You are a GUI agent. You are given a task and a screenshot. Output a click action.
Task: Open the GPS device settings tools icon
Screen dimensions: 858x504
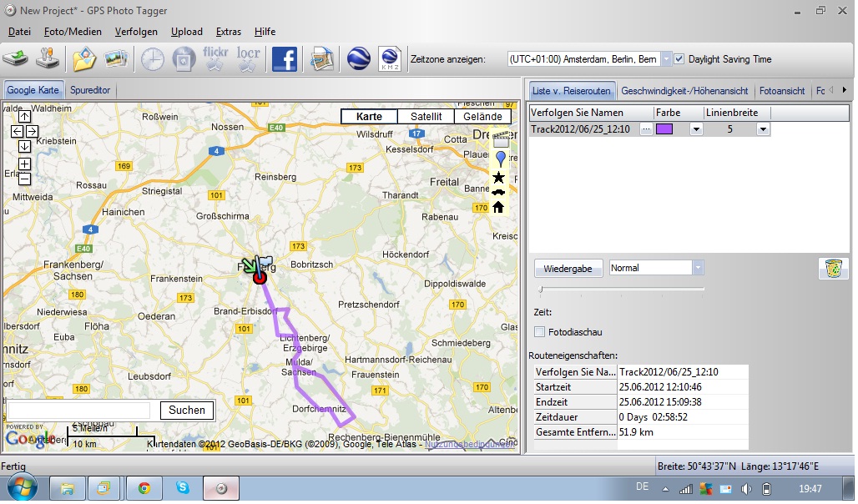pos(48,58)
